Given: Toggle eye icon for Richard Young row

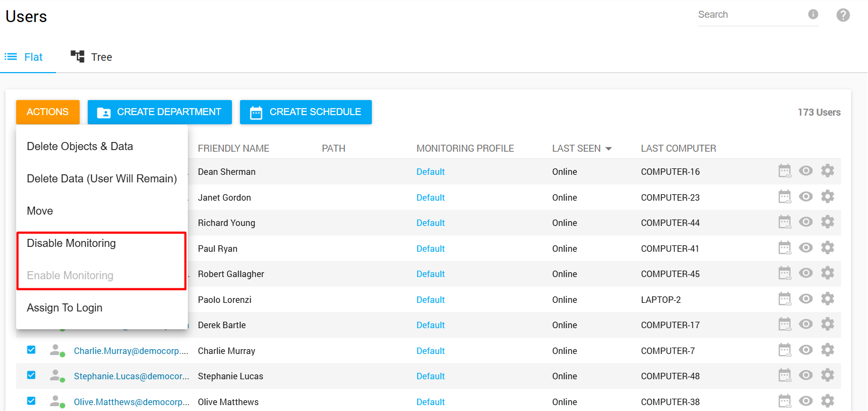Looking at the screenshot, I should [806, 222].
